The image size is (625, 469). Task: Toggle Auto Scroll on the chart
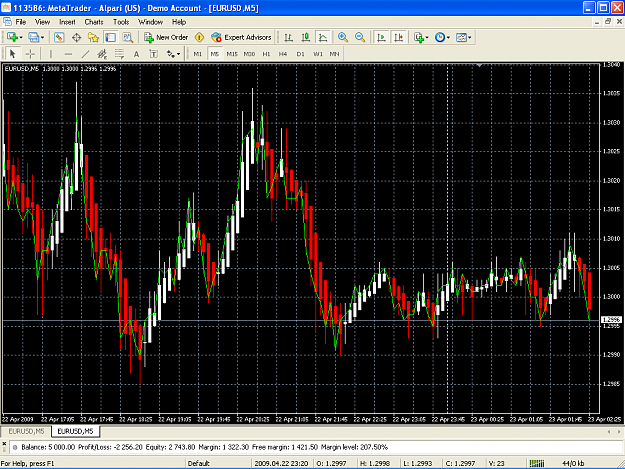pyautogui.click(x=381, y=37)
